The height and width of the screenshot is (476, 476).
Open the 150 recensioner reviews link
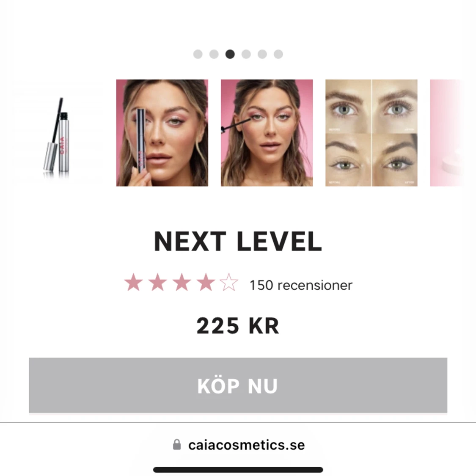pyautogui.click(x=301, y=285)
